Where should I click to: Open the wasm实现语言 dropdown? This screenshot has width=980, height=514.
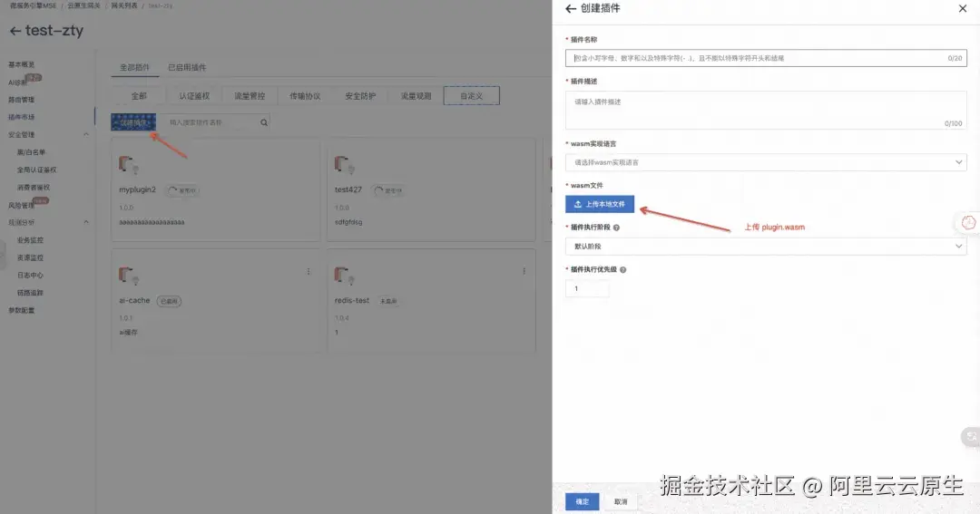pyautogui.click(x=766, y=162)
